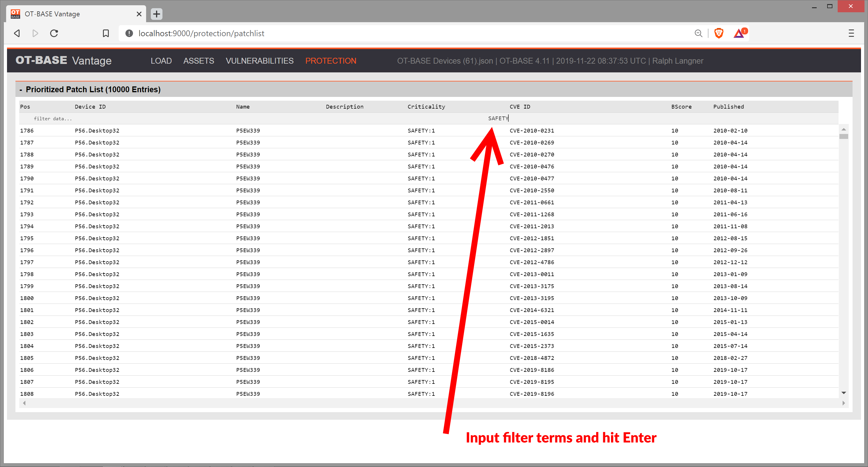Click P5EW339 name in row 1800

248,298
